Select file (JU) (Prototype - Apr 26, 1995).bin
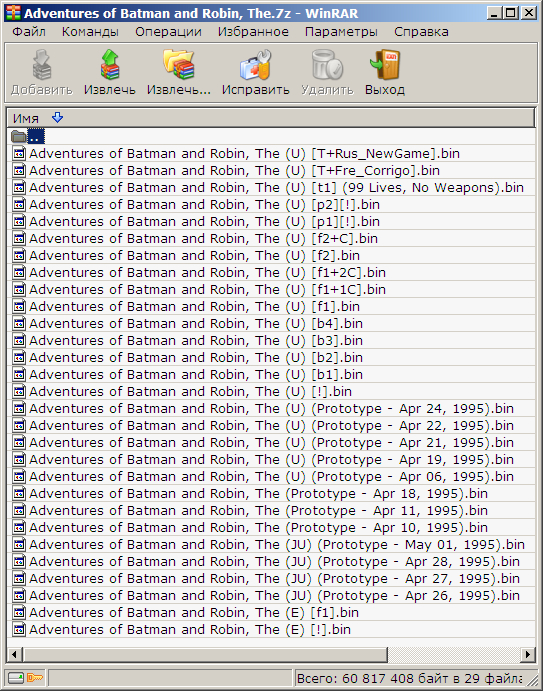Screen dimensions: 543x691 (x=275, y=596)
